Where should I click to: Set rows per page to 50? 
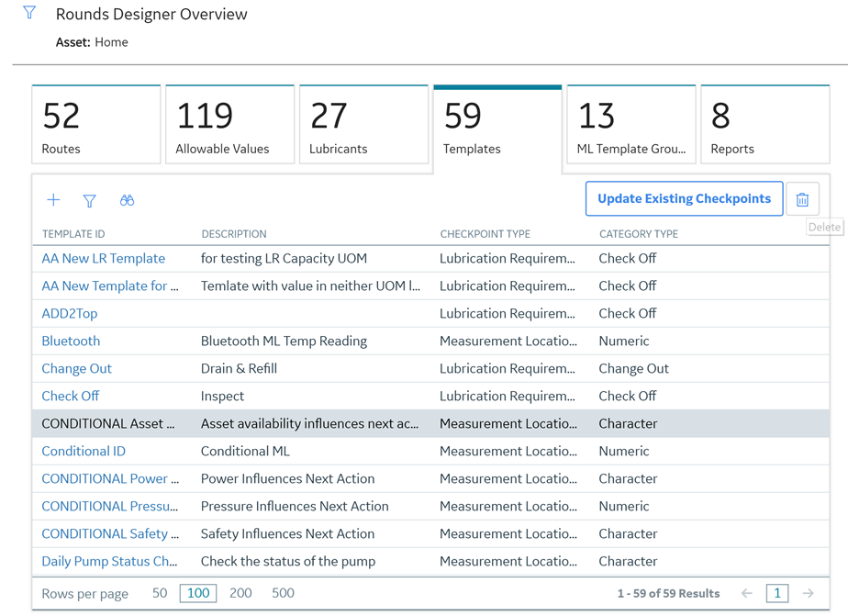click(x=160, y=593)
